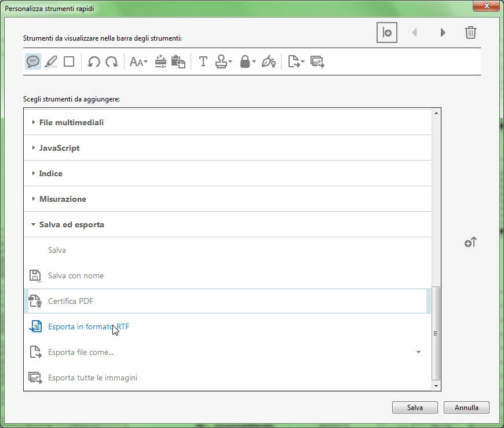Move selected tool left with arrow

point(415,32)
